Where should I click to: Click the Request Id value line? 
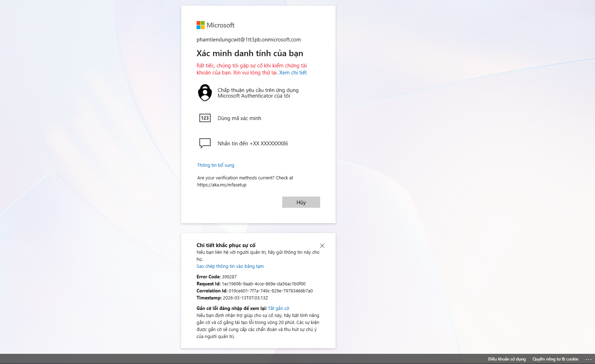[251, 284]
